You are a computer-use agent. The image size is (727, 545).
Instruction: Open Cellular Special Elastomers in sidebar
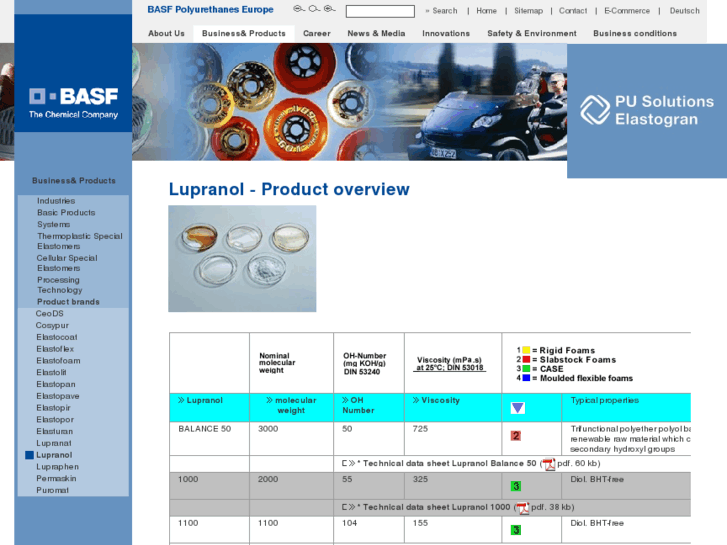67,263
